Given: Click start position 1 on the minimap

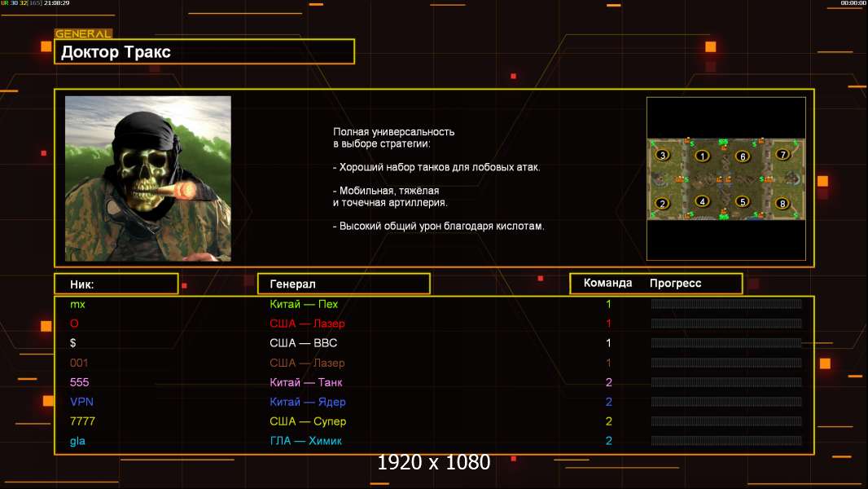Looking at the screenshot, I should click(x=703, y=156).
